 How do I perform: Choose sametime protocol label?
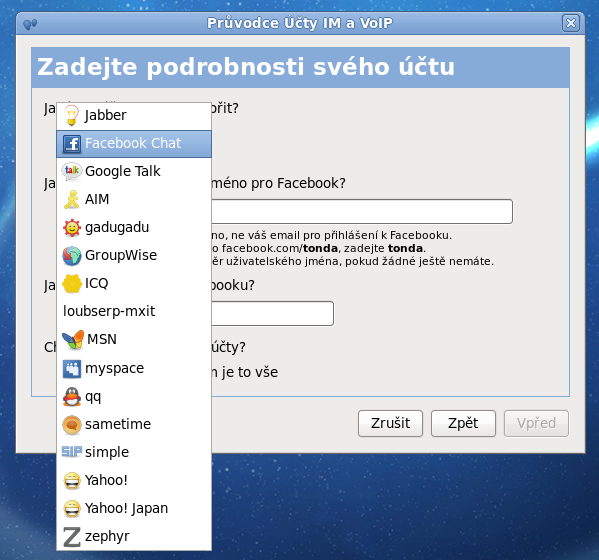click(x=118, y=424)
